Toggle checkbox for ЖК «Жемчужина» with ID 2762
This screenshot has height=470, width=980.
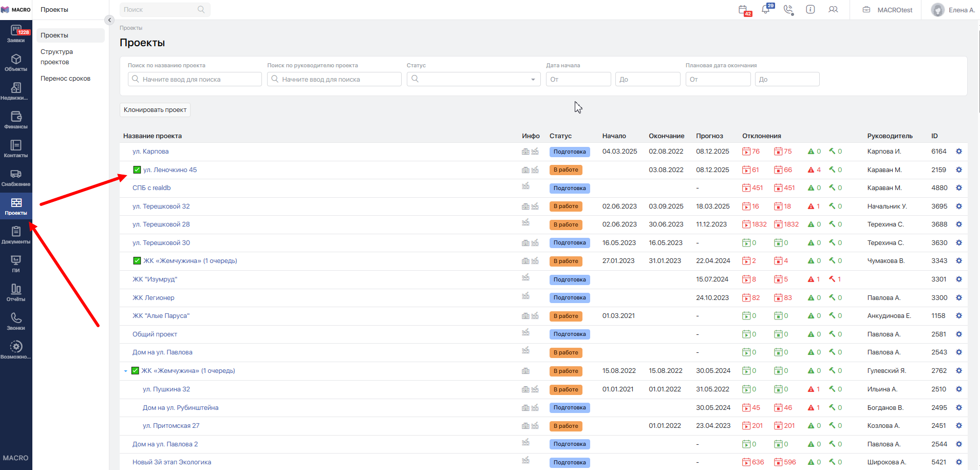click(135, 371)
